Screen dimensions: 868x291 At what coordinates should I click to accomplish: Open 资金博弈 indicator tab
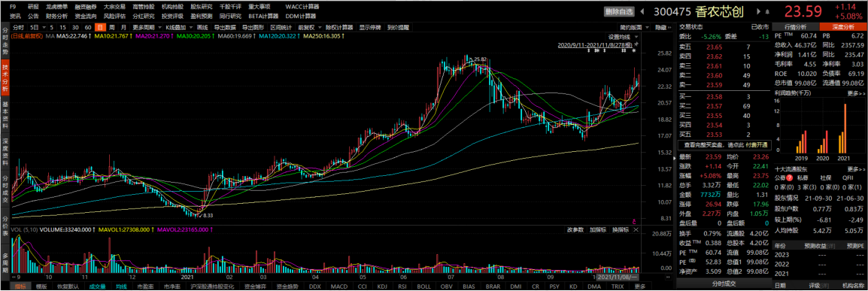tap(256, 286)
